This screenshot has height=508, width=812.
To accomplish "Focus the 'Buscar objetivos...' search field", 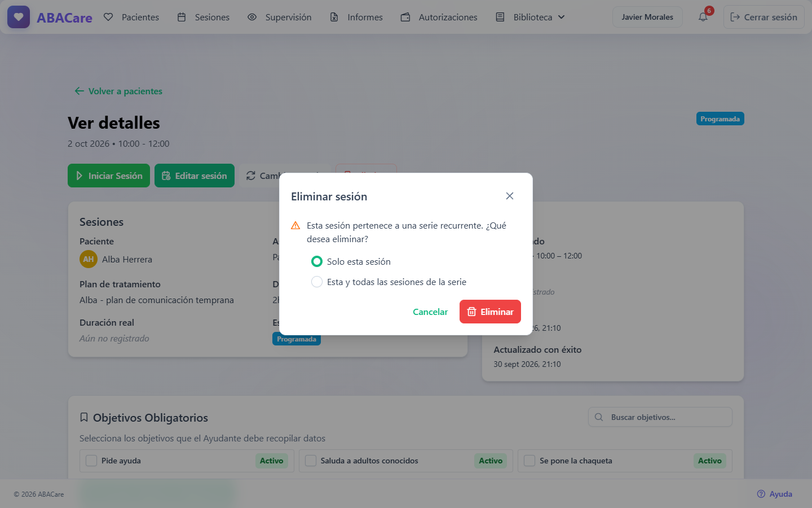I will tap(660, 417).
